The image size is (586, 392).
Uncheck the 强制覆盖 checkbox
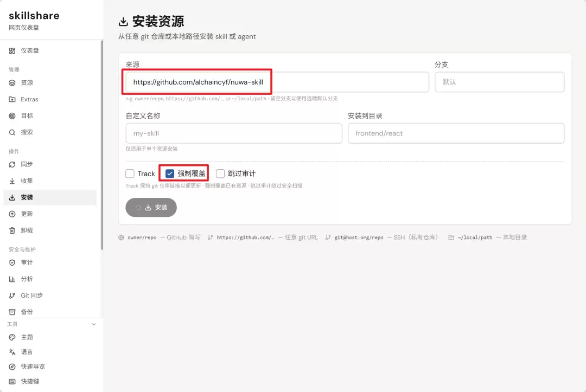(170, 173)
